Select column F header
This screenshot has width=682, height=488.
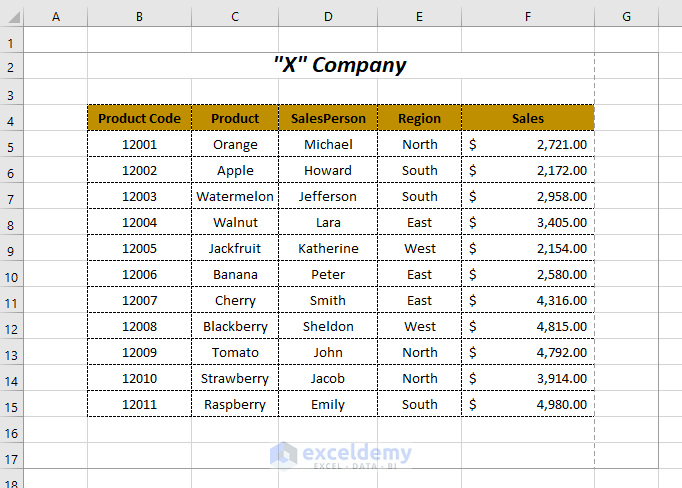pos(527,15)
